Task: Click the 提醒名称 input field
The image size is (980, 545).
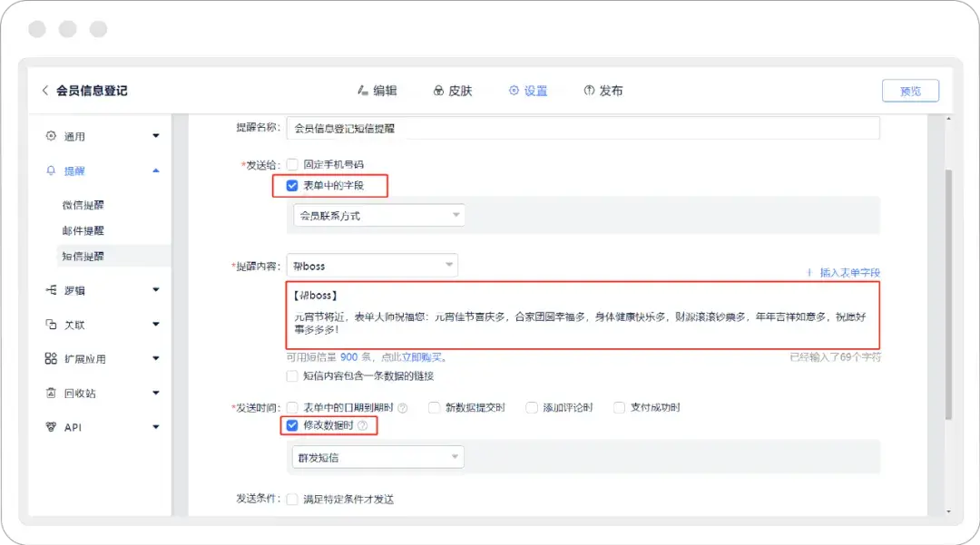Action: coord(583,128)
